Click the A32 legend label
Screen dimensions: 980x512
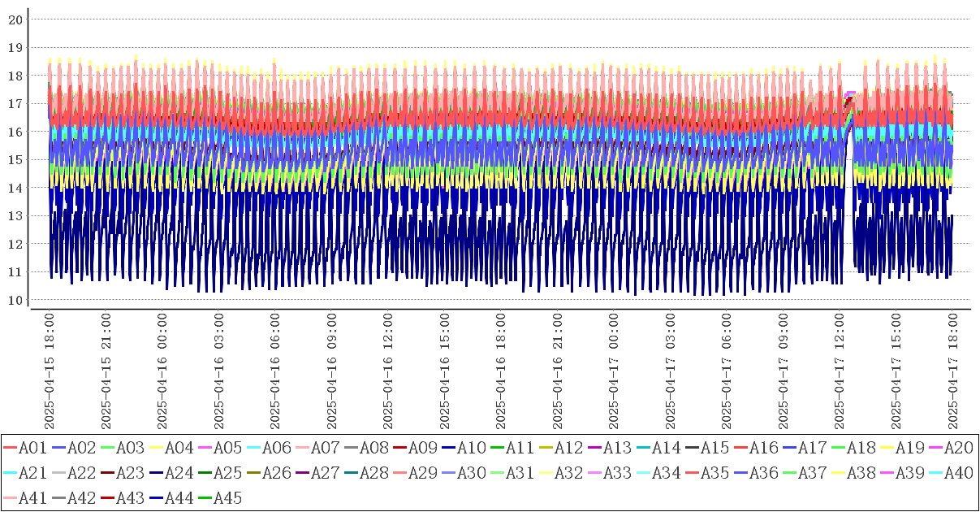(x=569, y=472)
